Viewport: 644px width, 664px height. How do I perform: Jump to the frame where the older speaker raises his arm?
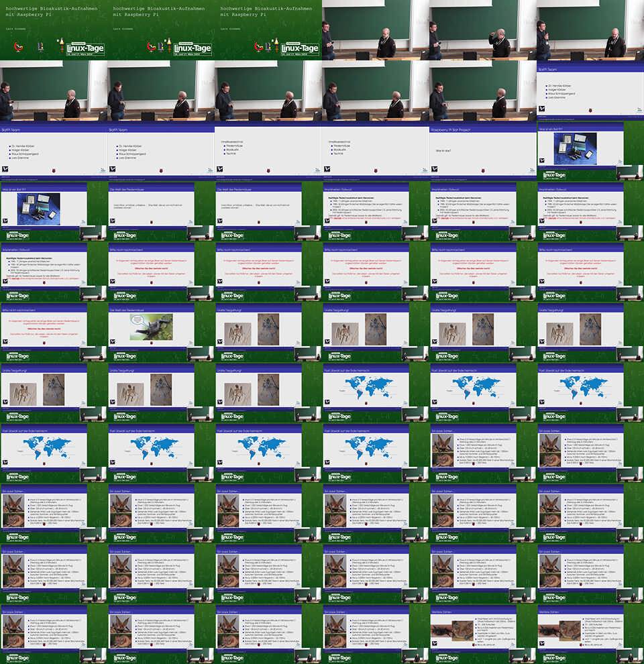tap(482, 30)
